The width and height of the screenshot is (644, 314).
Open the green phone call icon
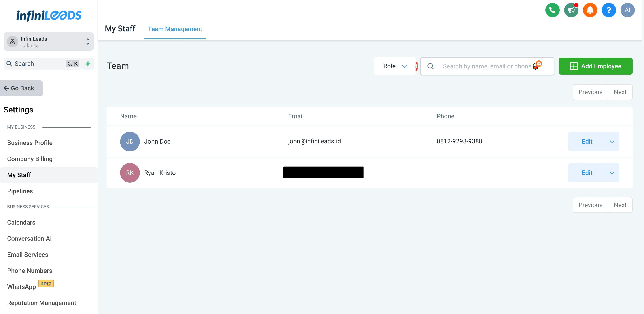point(552,10)
